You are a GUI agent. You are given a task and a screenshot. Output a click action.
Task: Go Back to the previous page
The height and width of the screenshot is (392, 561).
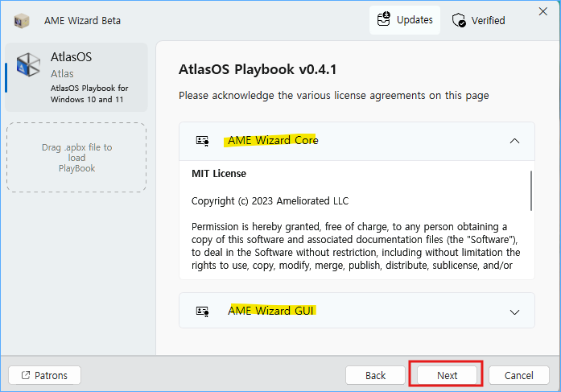tap(375, 375)
